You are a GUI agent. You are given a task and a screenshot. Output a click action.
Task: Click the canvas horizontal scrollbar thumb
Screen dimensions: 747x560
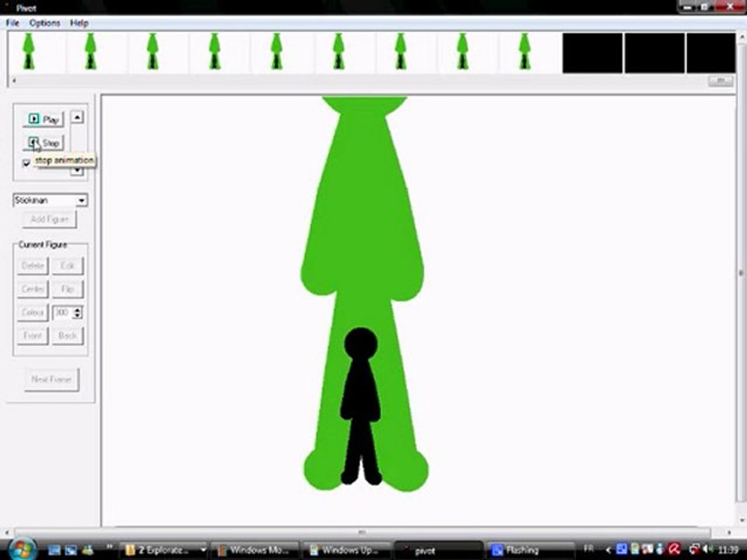pyautogui.click(x=362, y=532)
